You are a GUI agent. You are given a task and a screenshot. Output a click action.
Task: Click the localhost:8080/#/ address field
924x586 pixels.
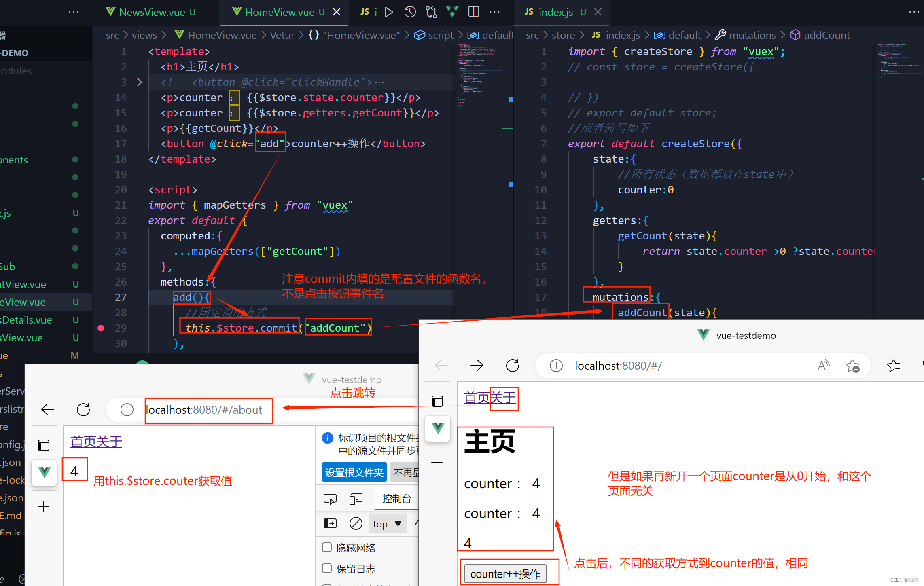click(618, 366)
